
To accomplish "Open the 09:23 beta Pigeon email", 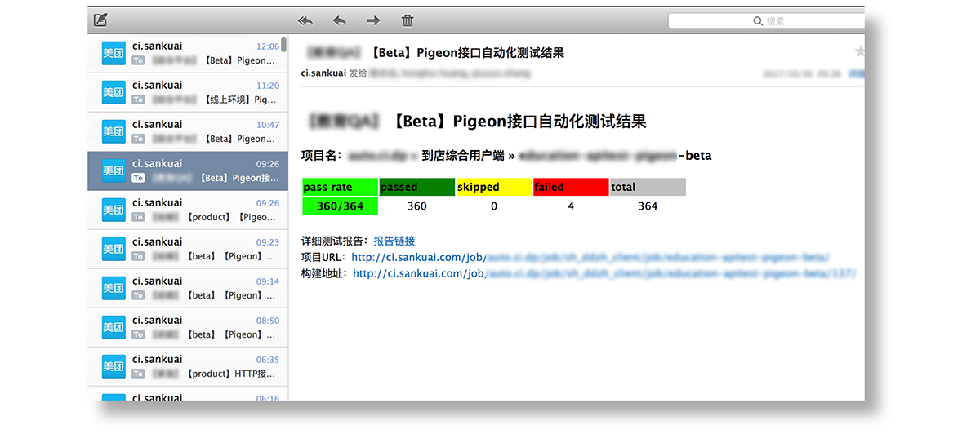I will (188, 249).
